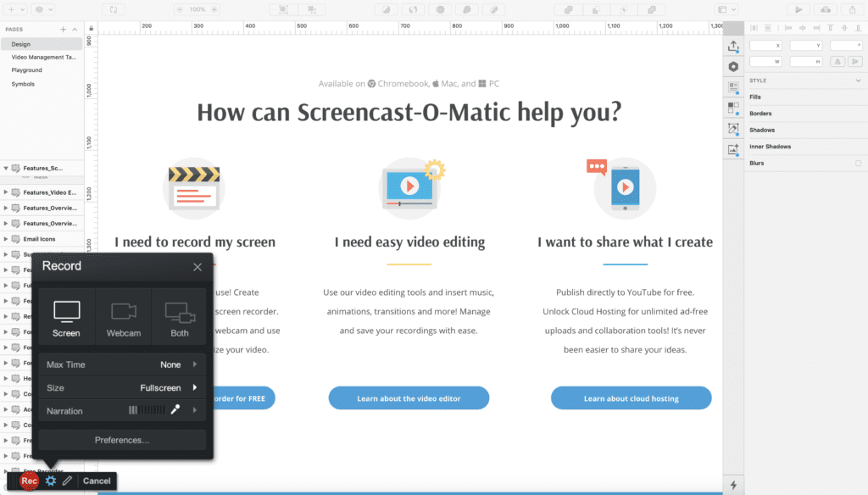Click the narration volume level meter
868x495 pixels.
[147, 410]
